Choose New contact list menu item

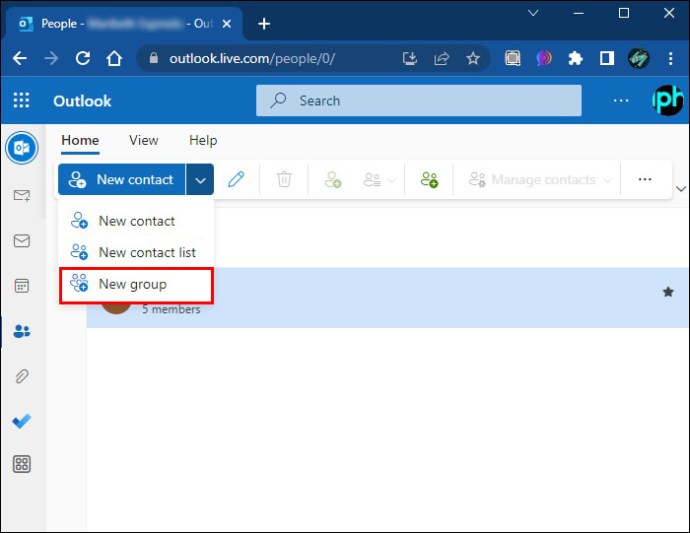click(x=136, y=252)
